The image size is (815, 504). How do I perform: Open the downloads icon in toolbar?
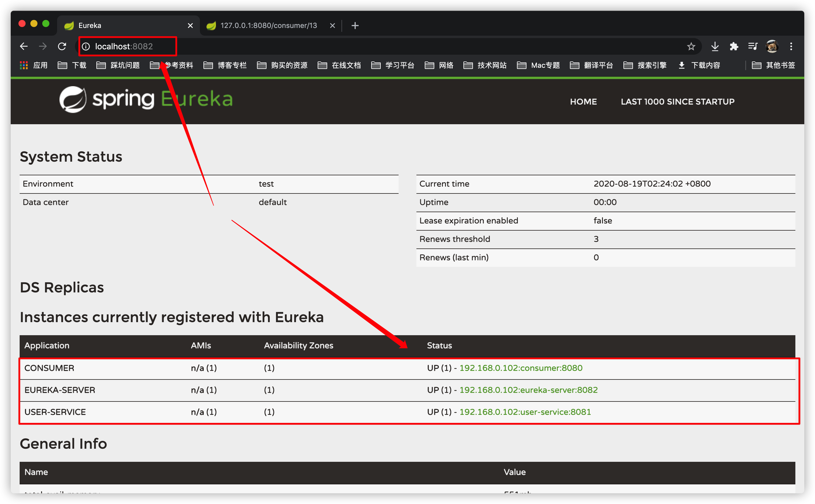pos(714,46)
